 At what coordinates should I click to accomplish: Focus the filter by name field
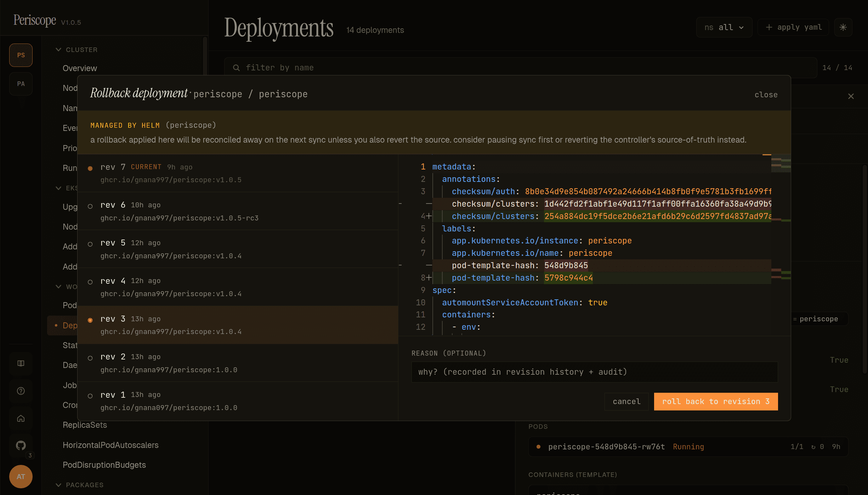[x=520, y=68]
